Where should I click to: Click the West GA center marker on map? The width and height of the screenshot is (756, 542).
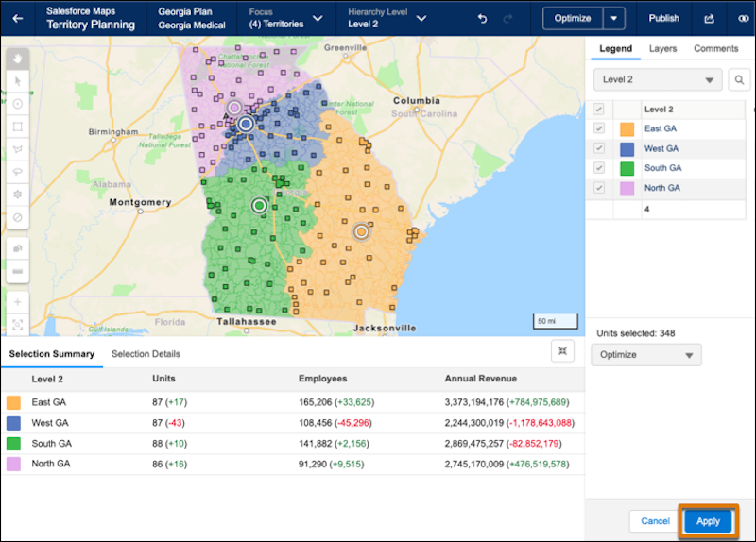(246, 124)
